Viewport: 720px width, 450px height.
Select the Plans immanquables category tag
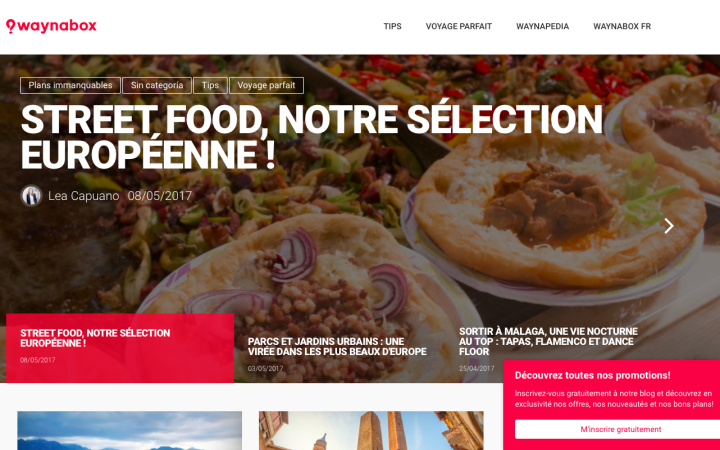pyautogui.click(x=70, y=85)
